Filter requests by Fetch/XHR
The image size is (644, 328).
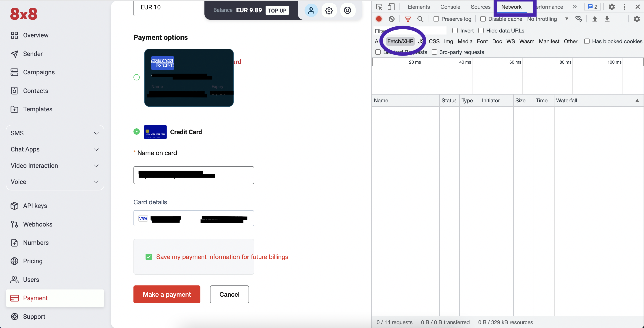pyautogui.click(x=400, y=41)
